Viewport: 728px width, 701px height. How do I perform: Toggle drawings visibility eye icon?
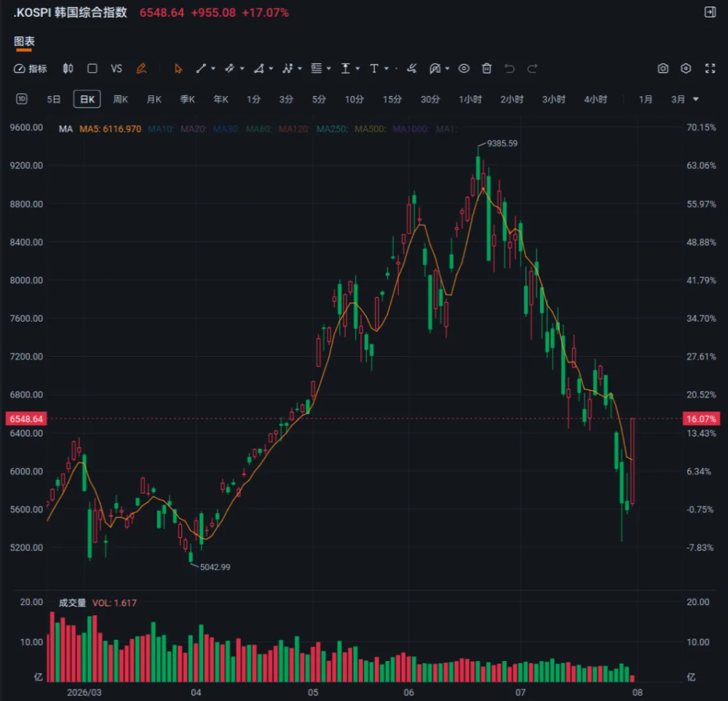464,68
